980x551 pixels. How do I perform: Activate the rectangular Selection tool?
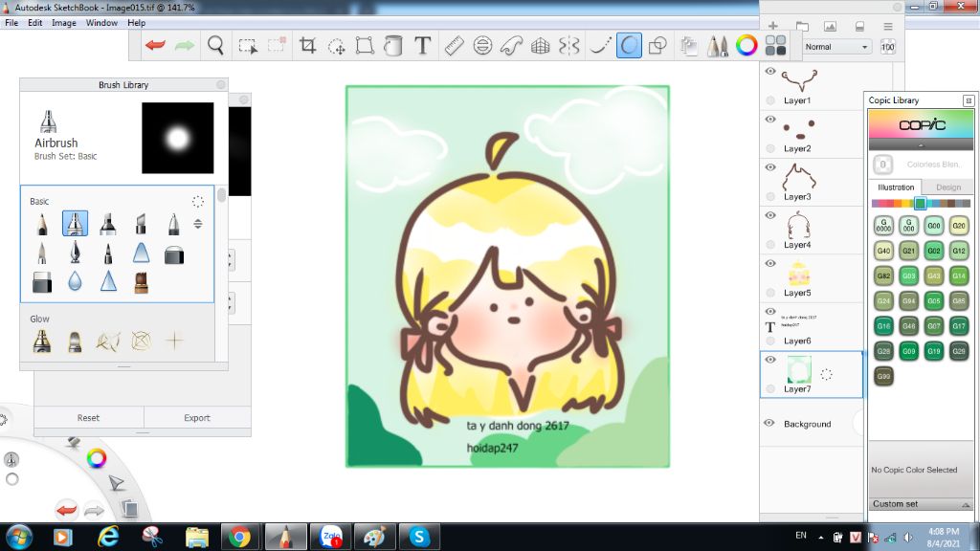[x=248, y=46]
